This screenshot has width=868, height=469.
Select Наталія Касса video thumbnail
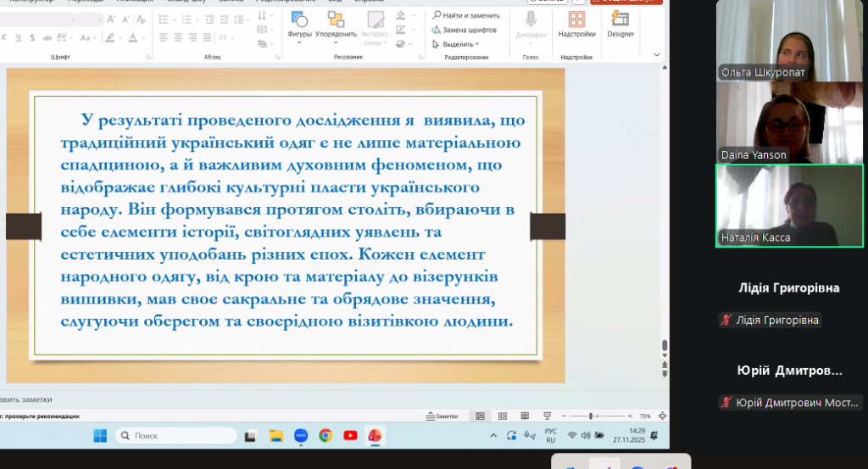789,205
